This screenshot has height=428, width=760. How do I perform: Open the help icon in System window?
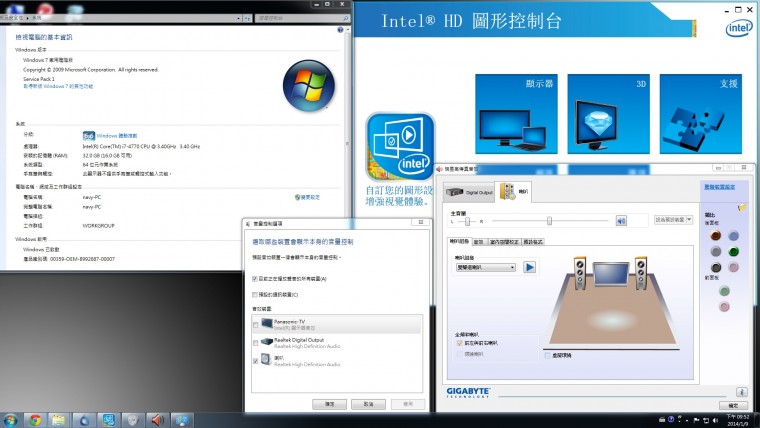pyautogui.click(x=340, y=30)
